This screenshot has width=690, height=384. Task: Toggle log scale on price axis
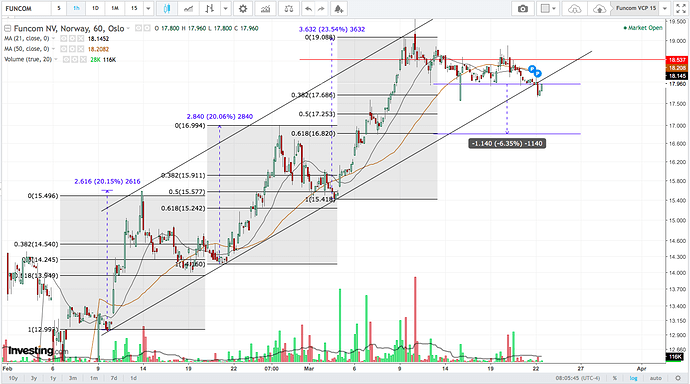click(633, 378)
